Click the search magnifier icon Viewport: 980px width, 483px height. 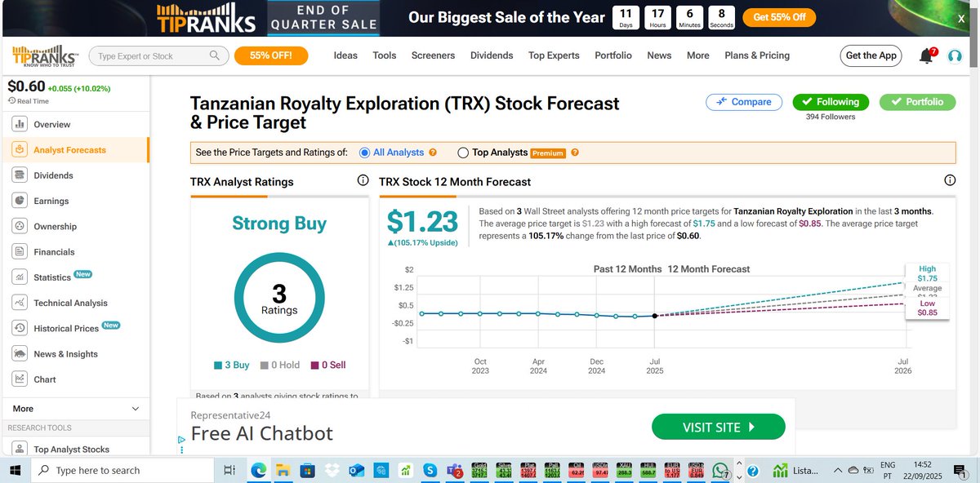click(215, 55)
